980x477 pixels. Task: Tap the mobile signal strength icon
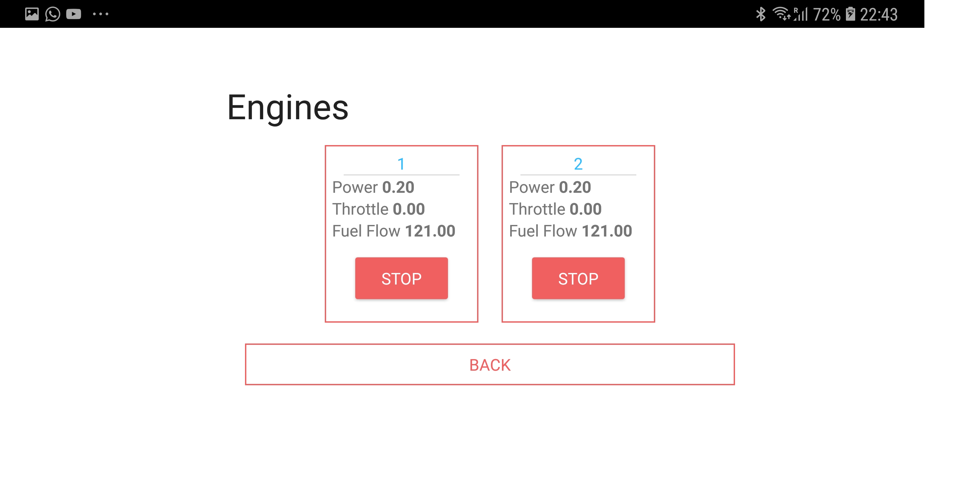(x=801, y=14)
